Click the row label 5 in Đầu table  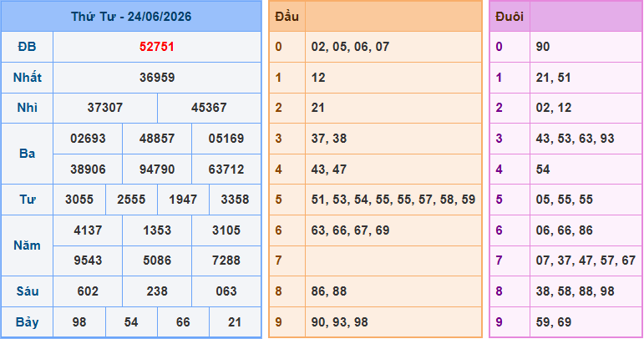(278, 200)
